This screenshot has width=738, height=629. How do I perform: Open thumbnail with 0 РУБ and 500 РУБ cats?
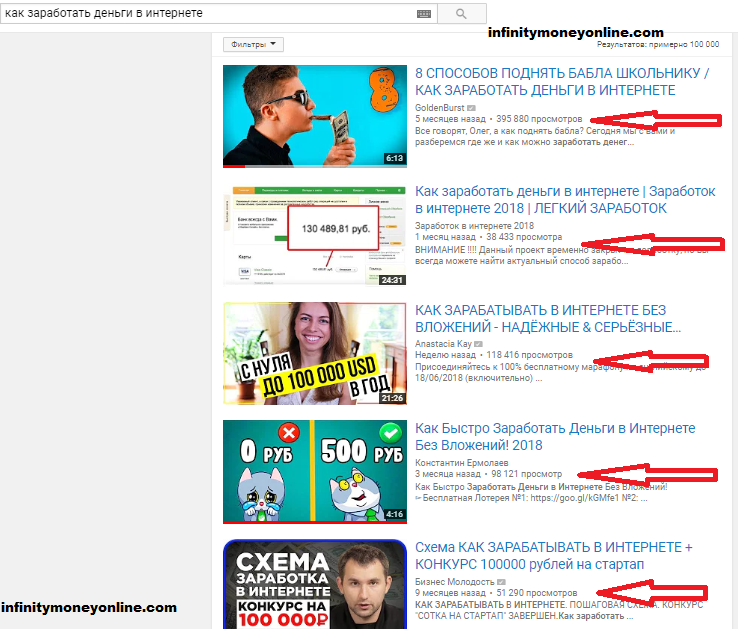315,472
